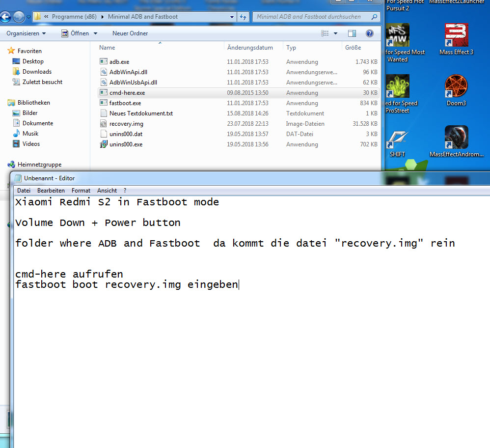This screenshot has height=448, width=490.
Task: Click 'Volume Down + Power button' text line
Action: tap(98, 223)
